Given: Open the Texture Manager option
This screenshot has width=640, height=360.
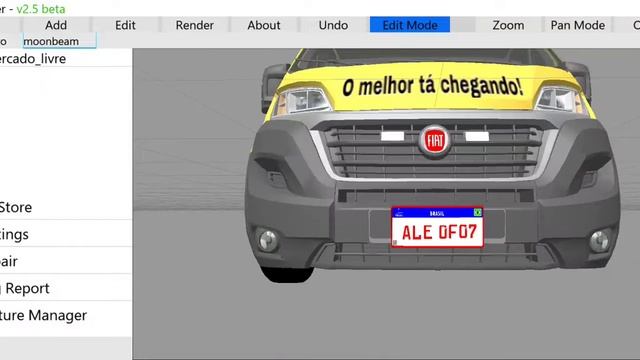Looking at the screenshot, I should point(65,315).
